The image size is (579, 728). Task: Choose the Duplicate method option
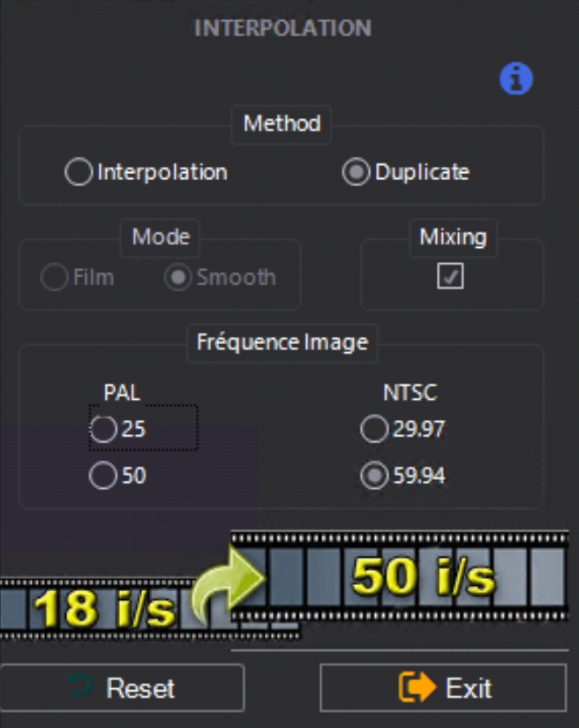[356, 172]
